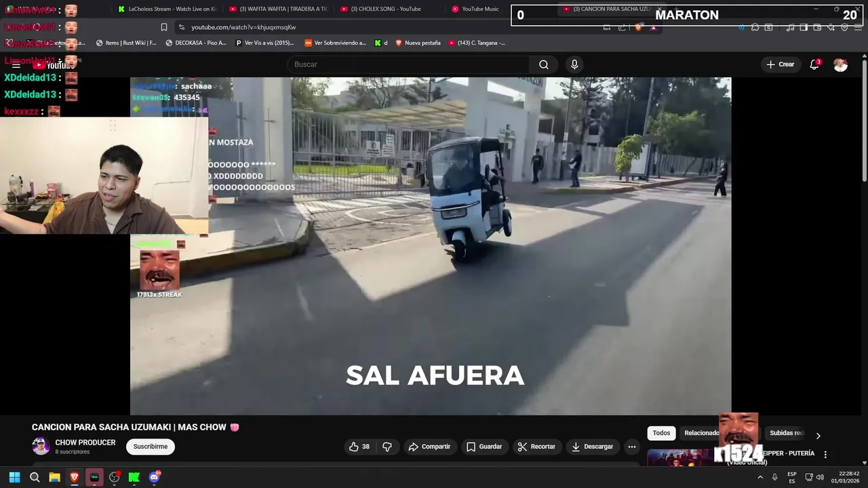Open Windows Start menu
This screenshot has height=488, width=868.
click(14, 477)
